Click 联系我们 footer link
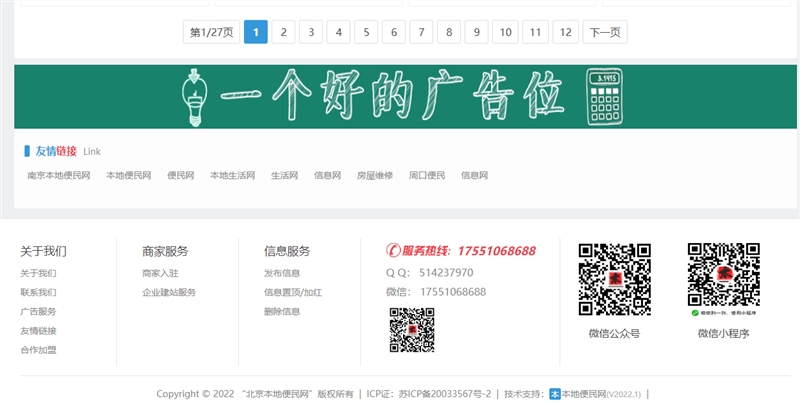 (38, 292)
